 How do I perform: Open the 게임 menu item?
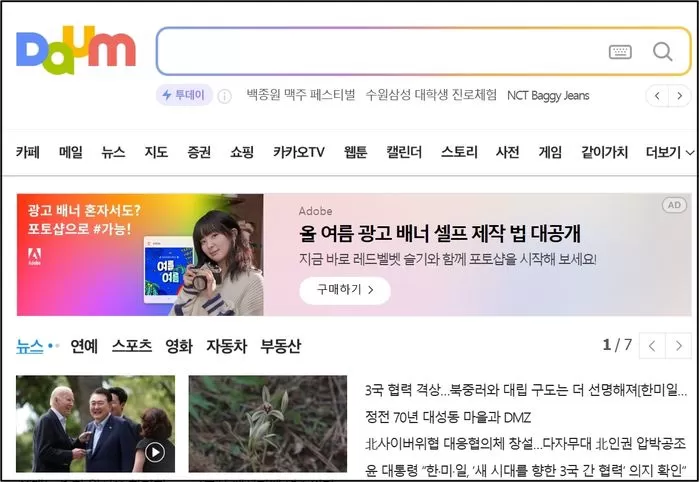[550, 152]
